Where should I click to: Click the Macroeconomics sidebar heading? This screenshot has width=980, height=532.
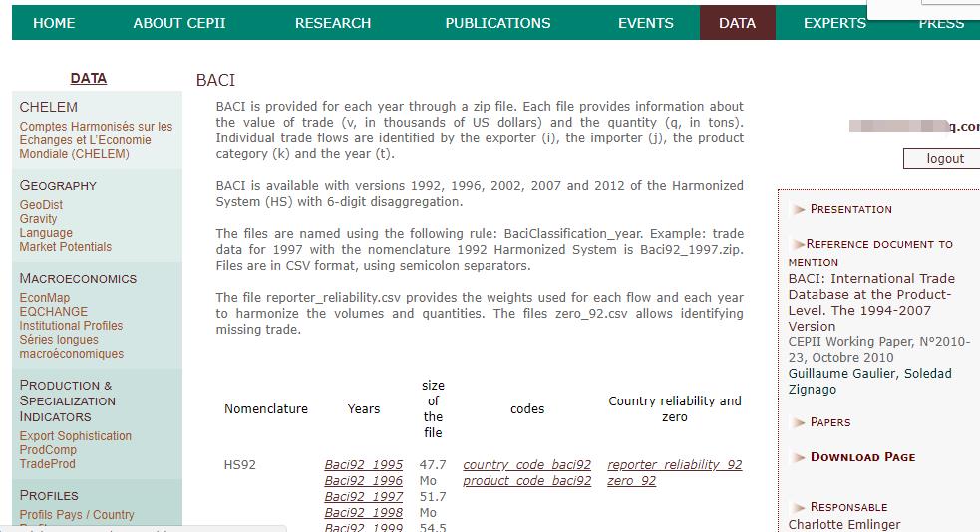(78, 279)
